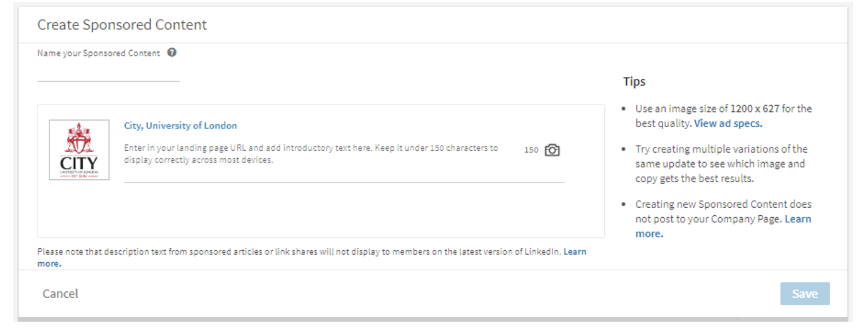The width and height of the screenshot is (868, 328).
Task: Select the empty area below the text box
Action: [321, 210]
